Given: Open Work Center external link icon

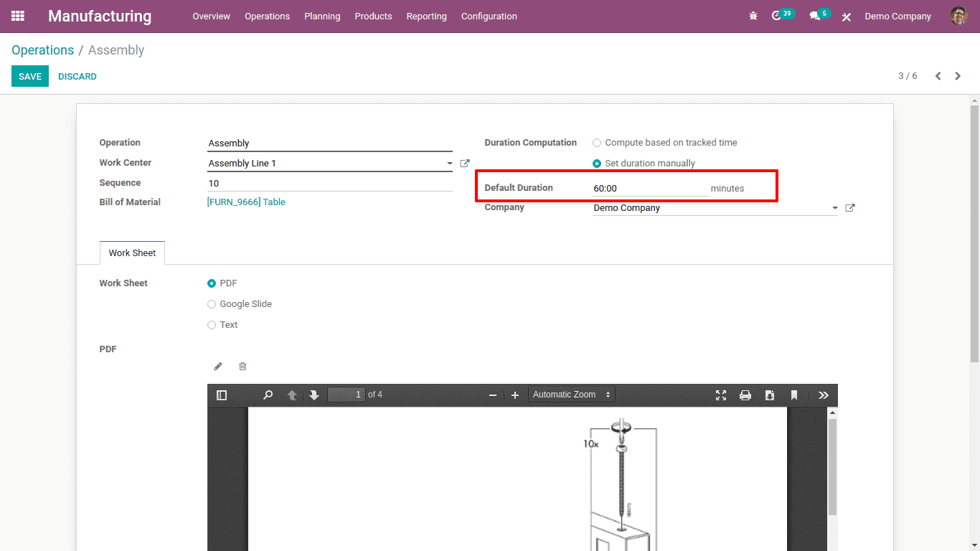Looking at the screenshot, I should 465,164.
